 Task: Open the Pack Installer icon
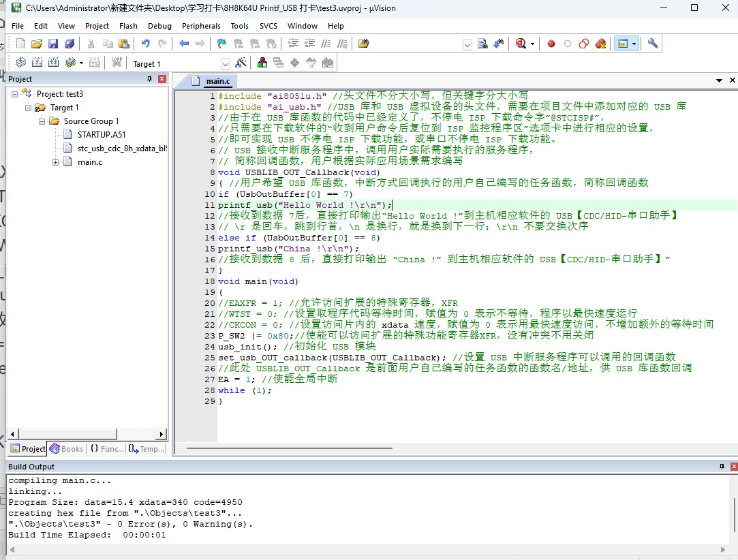328,63
